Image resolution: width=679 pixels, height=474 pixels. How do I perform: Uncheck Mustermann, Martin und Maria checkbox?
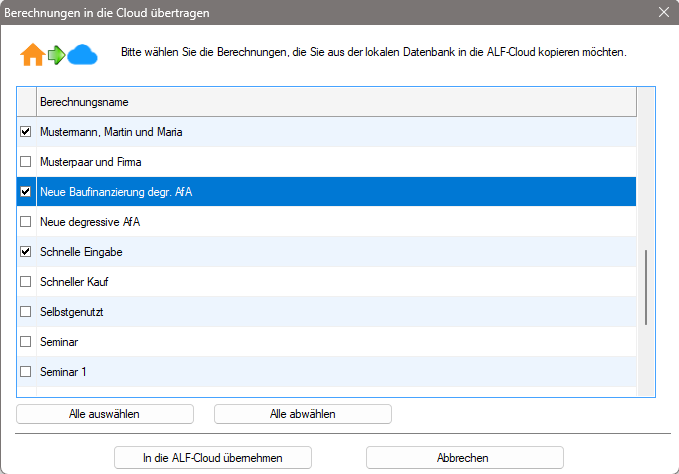[x=26, y=132]
